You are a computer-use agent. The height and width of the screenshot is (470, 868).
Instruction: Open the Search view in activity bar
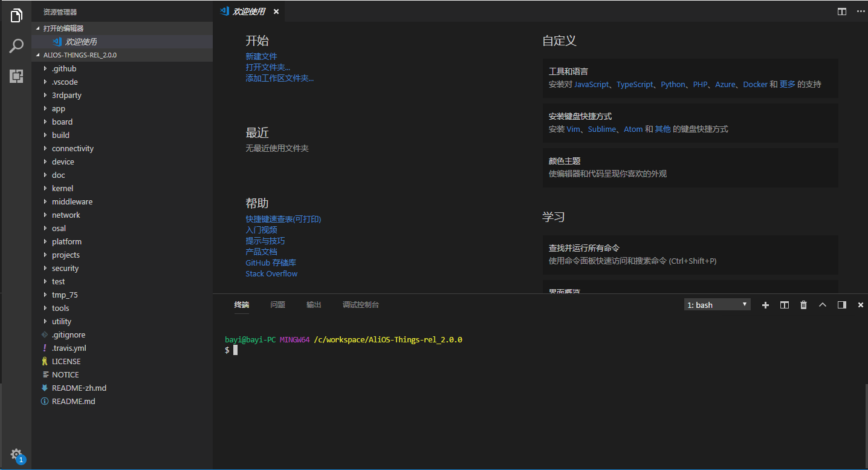(16, 46)
